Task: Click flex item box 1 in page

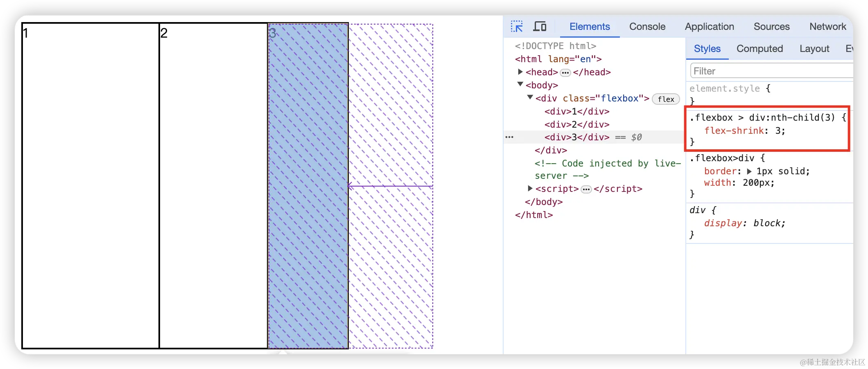Action: (x=90, y=186)
